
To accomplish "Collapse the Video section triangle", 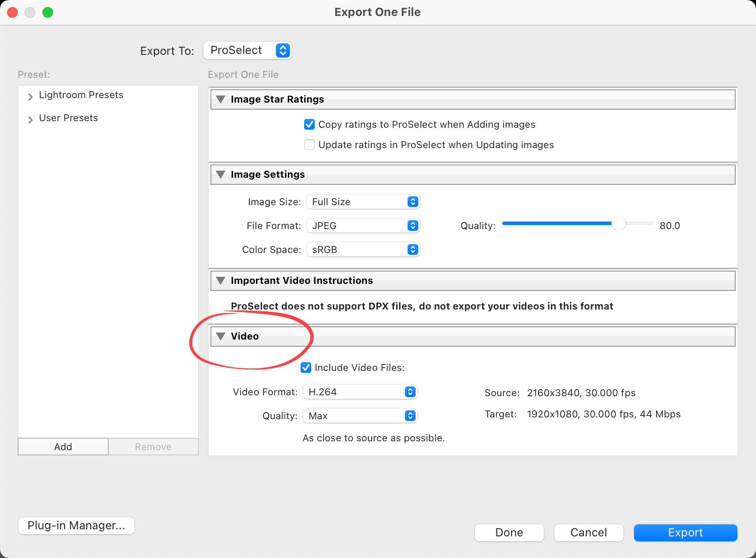I will point(221,336).
